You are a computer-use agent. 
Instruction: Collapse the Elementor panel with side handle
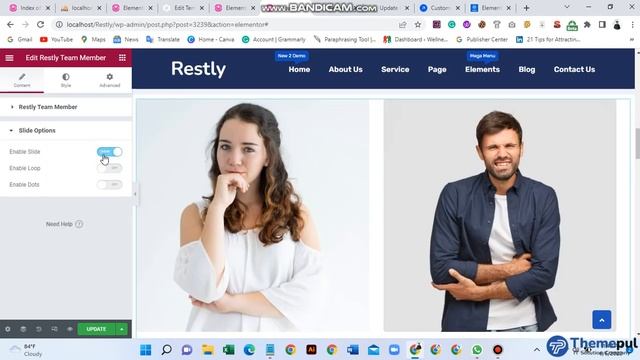click(135, 194)
